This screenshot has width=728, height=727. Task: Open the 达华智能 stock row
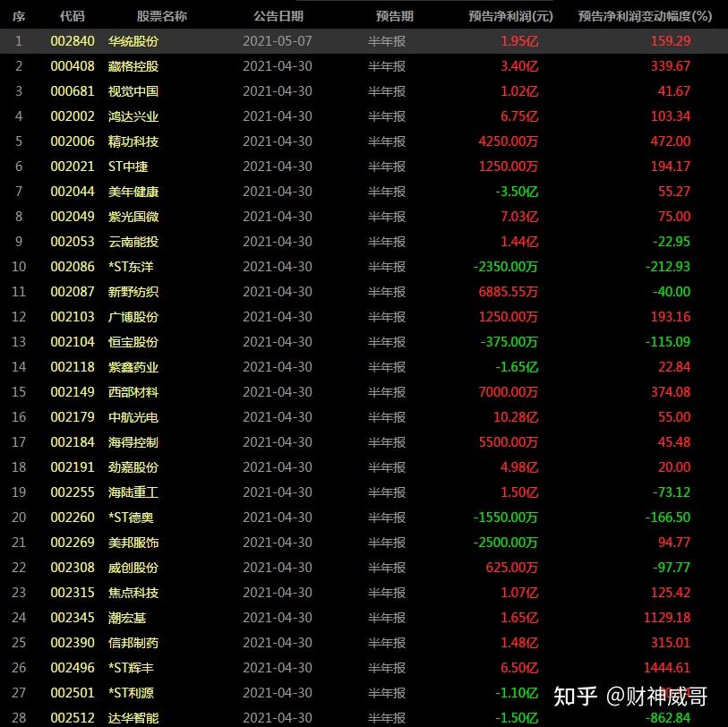364,717
